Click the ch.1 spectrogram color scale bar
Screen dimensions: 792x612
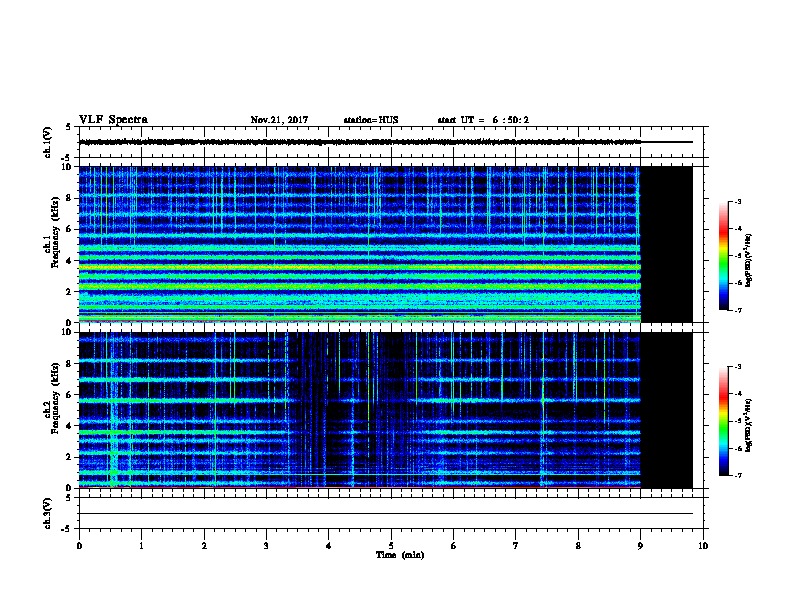tap(724, 256)
